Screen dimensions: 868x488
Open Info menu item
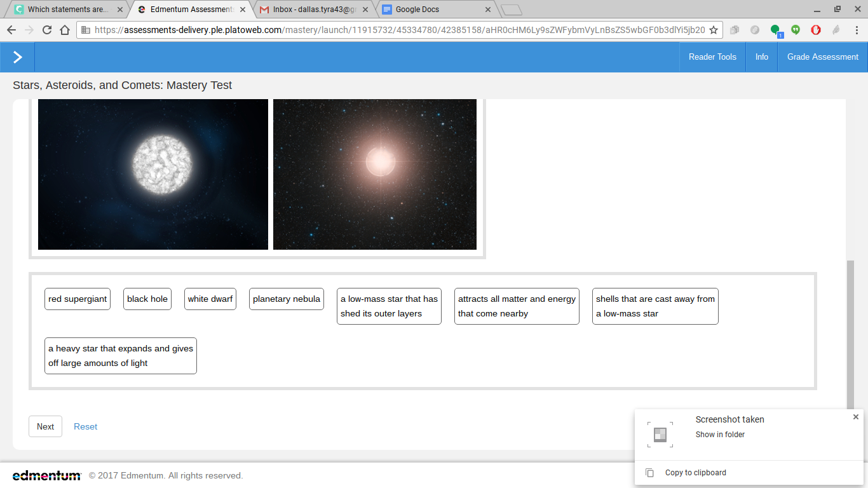761,57
